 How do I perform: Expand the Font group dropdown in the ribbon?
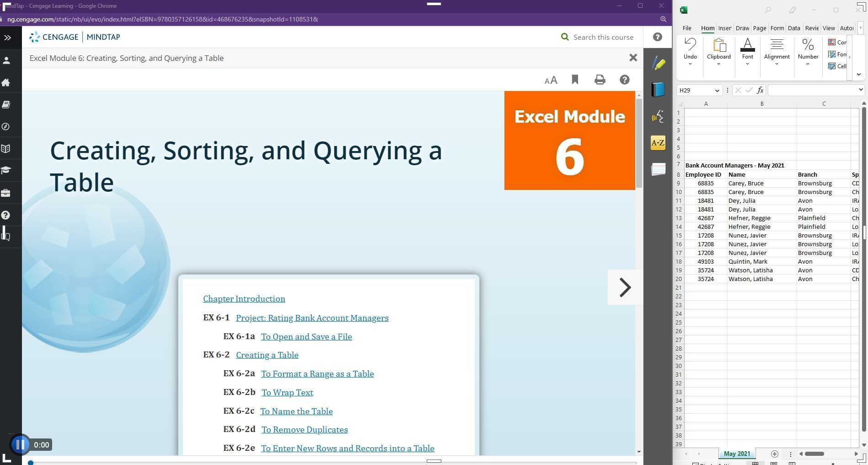tap(747, 63)
